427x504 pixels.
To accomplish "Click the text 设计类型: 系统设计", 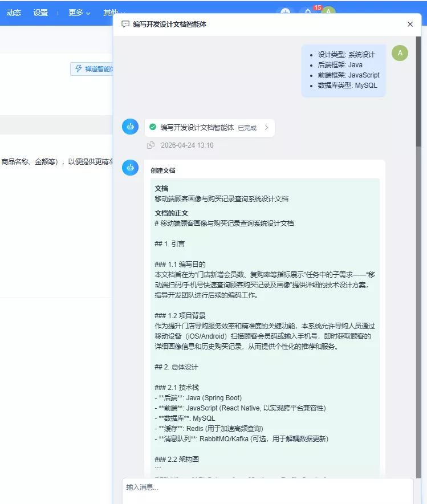I will pyautogui.click(x=346, y=55).
